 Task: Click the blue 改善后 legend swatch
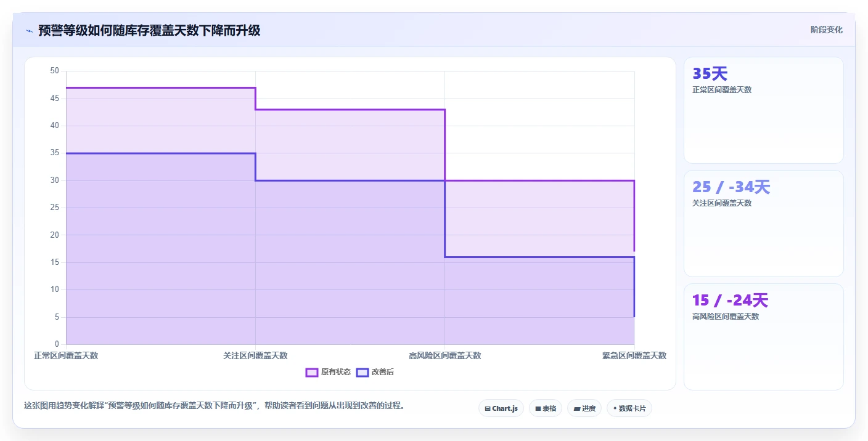tap(362, 372)
